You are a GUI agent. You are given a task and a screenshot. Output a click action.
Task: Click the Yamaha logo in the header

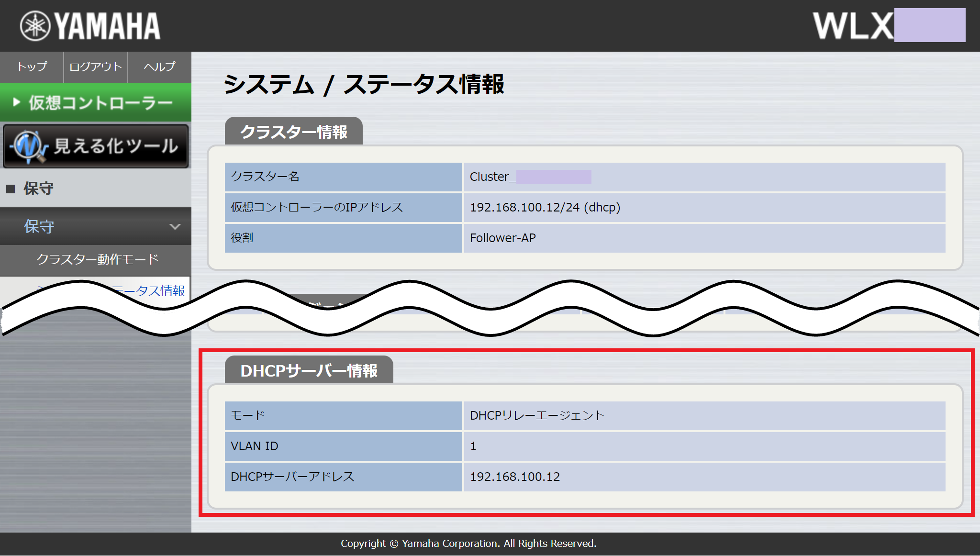(x=89, y=25)
